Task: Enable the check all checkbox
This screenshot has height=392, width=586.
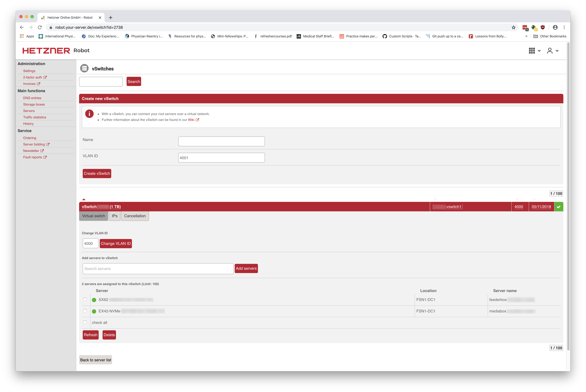Action: pos(85,322)
